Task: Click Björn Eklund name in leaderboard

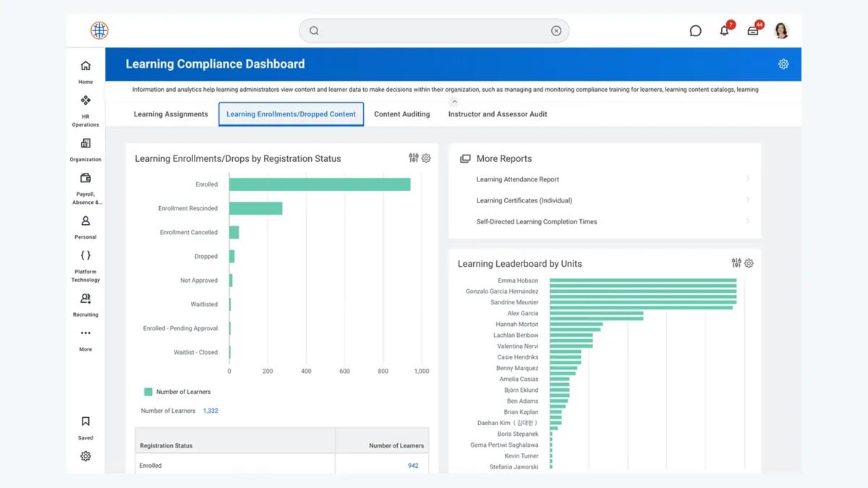Action: click(x=521, y=390)
